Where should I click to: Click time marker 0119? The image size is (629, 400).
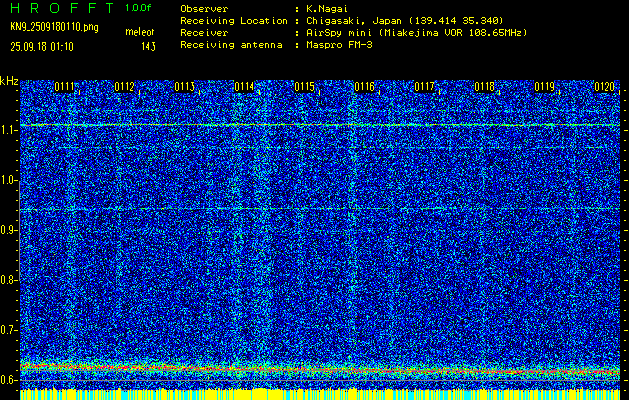(x=544, y=87)
